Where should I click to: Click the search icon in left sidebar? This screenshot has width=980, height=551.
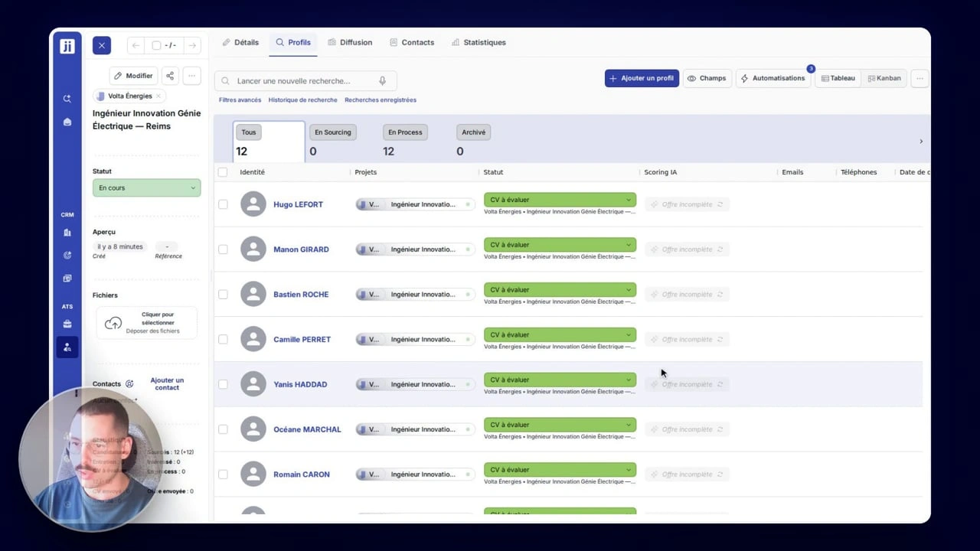(x=67, y=99)
